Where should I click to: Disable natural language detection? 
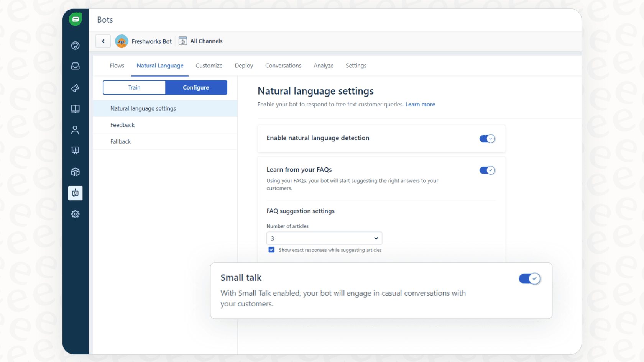pos(487,139)
